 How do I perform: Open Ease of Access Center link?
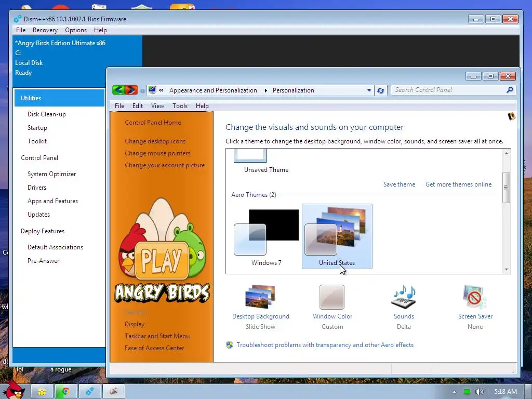click(x=154, y=348)
